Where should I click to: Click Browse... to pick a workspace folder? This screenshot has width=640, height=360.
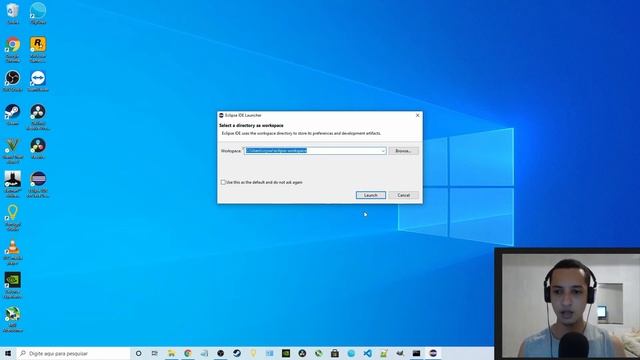point(403,151)
